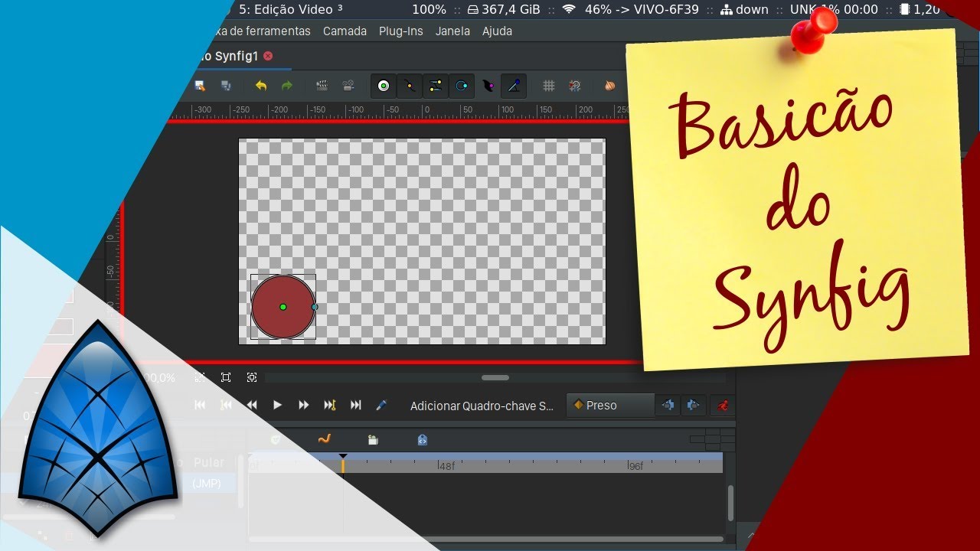Screen dimensions: 980x551
Task: Open the Janela menu
Action: (452, 31)
